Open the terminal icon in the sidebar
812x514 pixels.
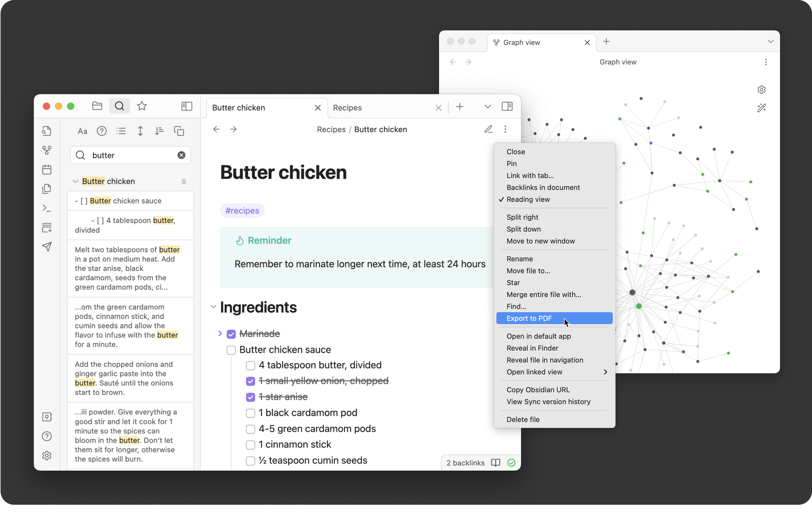[47, 208]
